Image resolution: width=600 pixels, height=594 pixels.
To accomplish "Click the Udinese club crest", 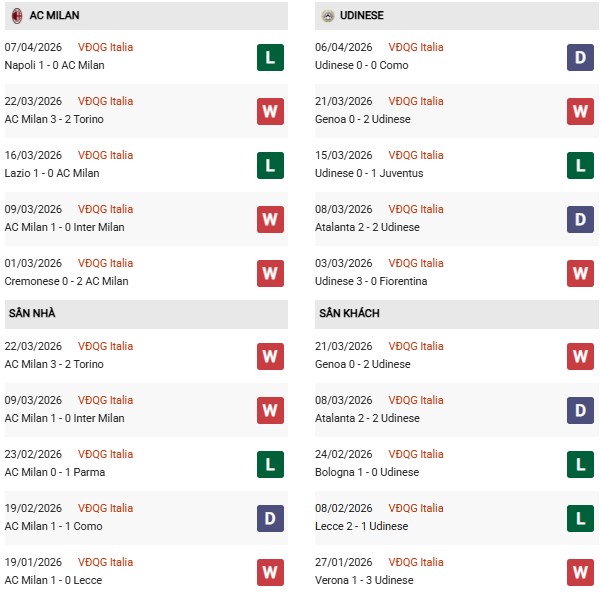I will tap(327, 16).
